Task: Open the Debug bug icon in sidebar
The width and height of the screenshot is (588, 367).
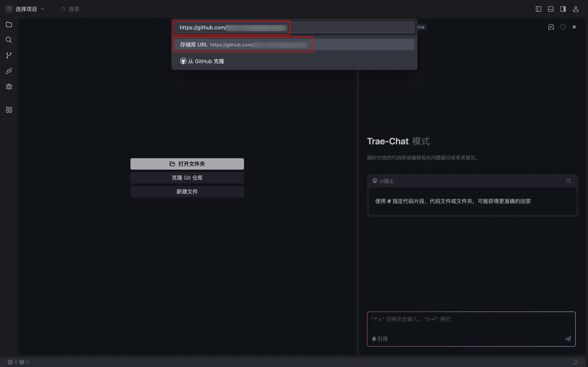Action: pos(9,87)
